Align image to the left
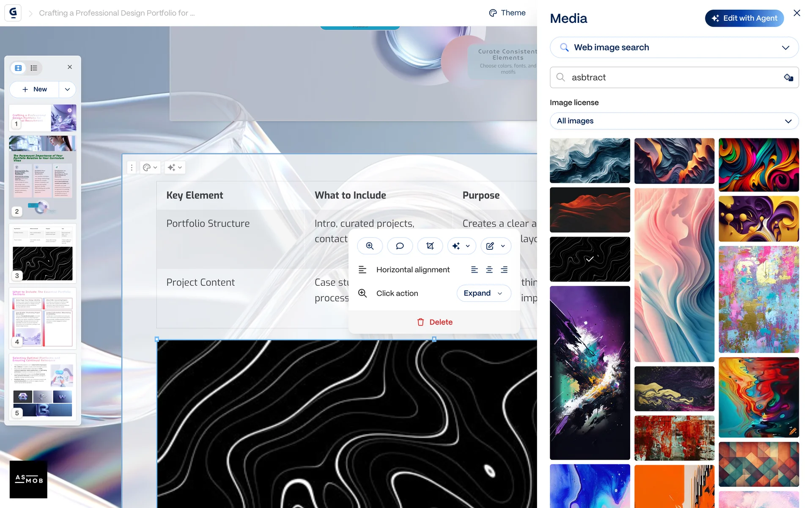This screenshot has height=508, width=812. [x=475, y=270]
